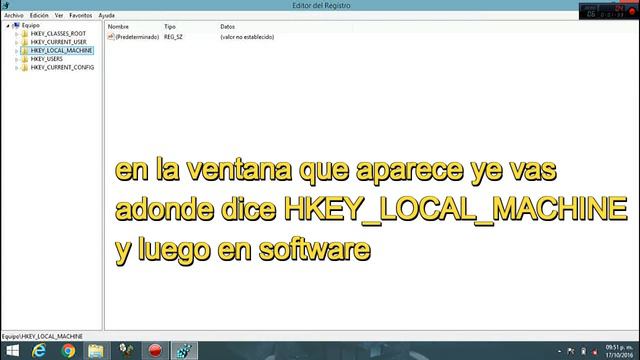This screenshot has height=360, width=640.
Task: Click HKEY_USERS folder icon
Action: click(x=25, y=59)
